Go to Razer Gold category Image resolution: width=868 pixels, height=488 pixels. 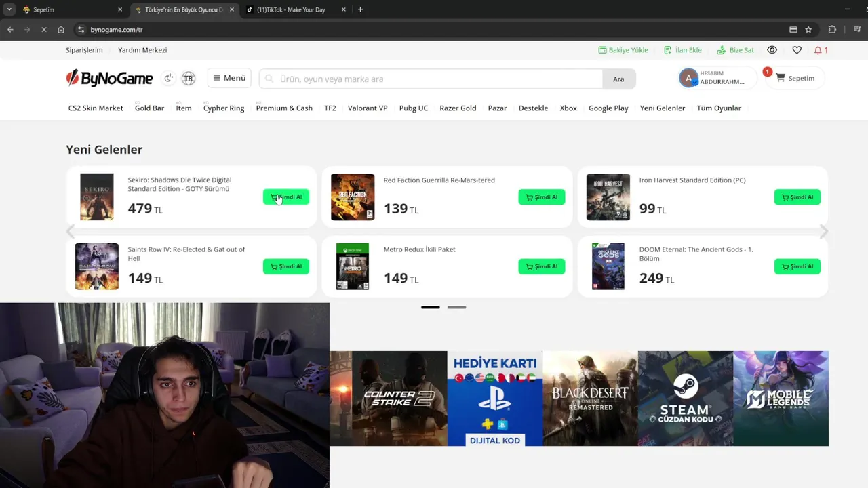click(458, 108)
